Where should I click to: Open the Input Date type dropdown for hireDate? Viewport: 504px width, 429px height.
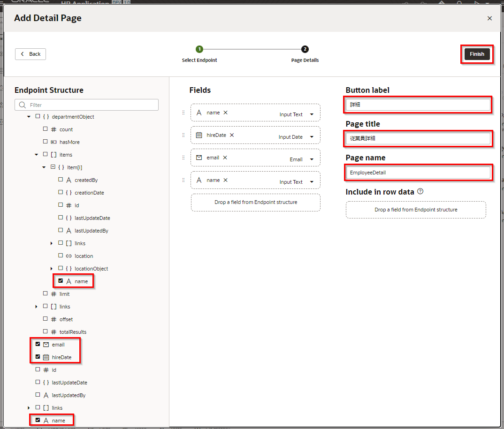311,137
